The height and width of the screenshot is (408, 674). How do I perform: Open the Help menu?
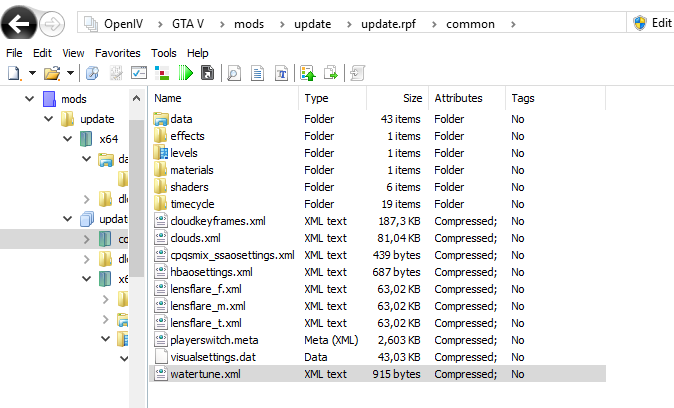pyautogui.click(x=197, y=53)
